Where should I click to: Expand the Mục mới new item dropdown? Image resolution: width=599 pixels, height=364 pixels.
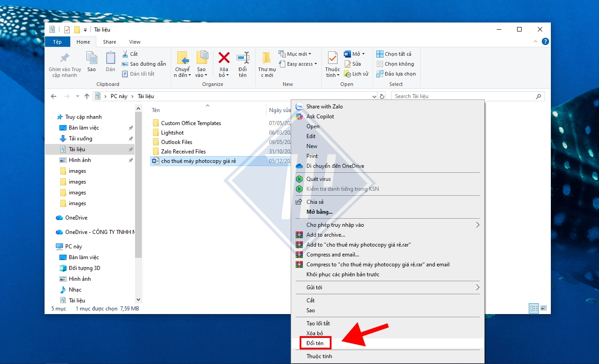(309, 54)
